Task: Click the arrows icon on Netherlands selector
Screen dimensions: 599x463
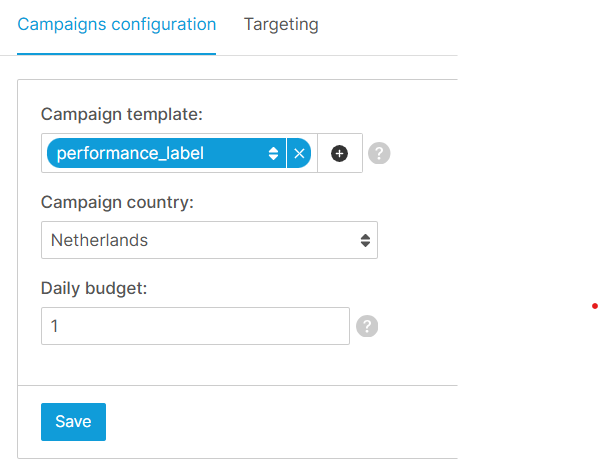Action: 365,240
